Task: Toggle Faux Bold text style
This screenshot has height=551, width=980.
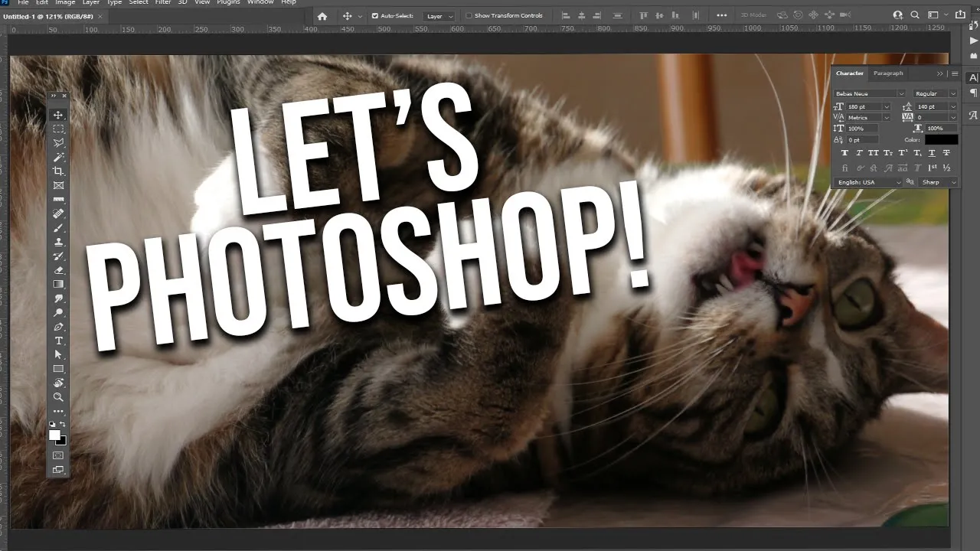Action: pyautogui.click(x=845, y=153)
